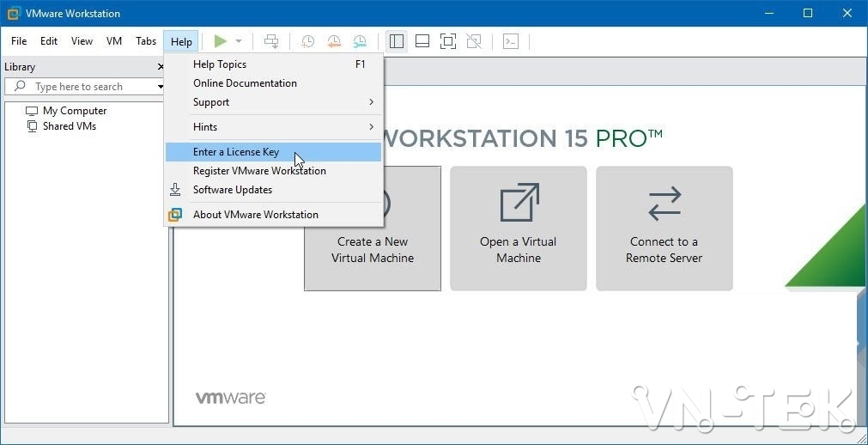Click the Take Snapshot clock icon
Image resolution: width=868 pixels, height=445 pixels.
point(307,41)
